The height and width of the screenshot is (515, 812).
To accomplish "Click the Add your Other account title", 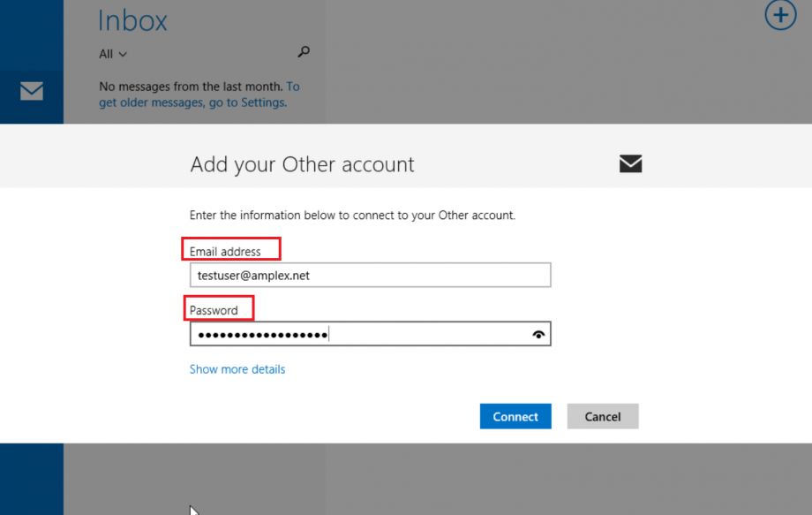I will pyautogui.click(x=302, y=164).
